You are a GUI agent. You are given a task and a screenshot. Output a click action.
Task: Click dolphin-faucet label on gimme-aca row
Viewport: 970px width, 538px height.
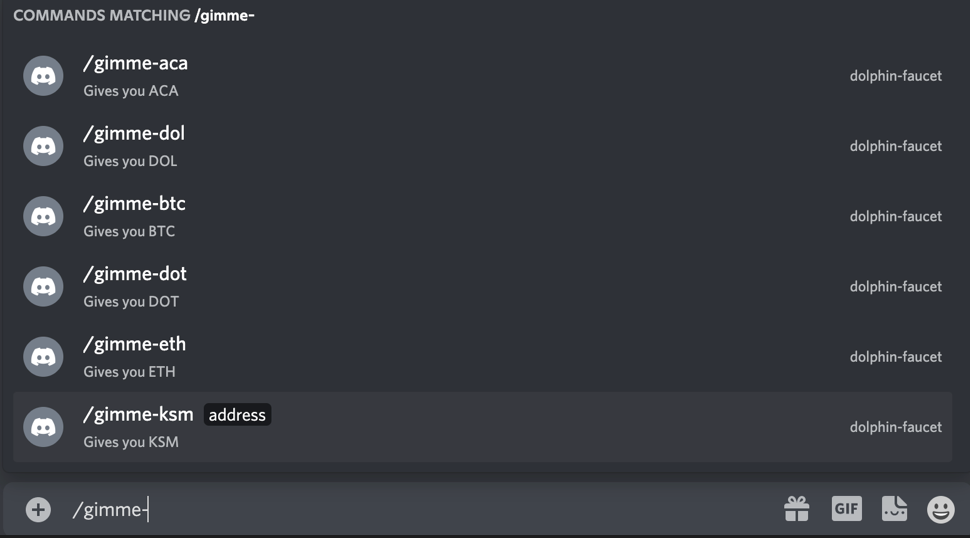coord(896,76)
